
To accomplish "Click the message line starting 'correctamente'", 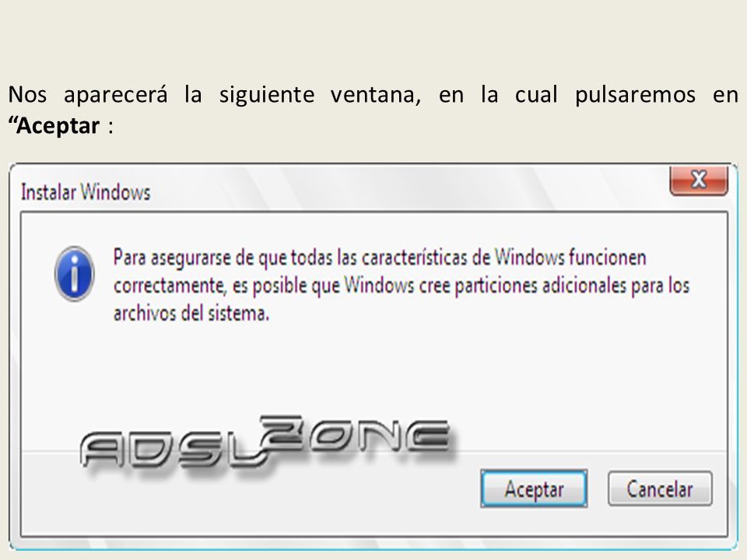I will 402,285.
